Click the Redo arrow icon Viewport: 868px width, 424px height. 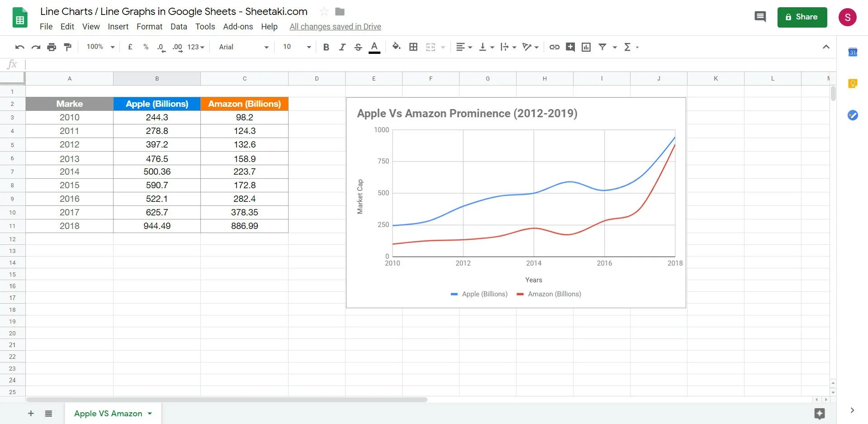(36, 47)
